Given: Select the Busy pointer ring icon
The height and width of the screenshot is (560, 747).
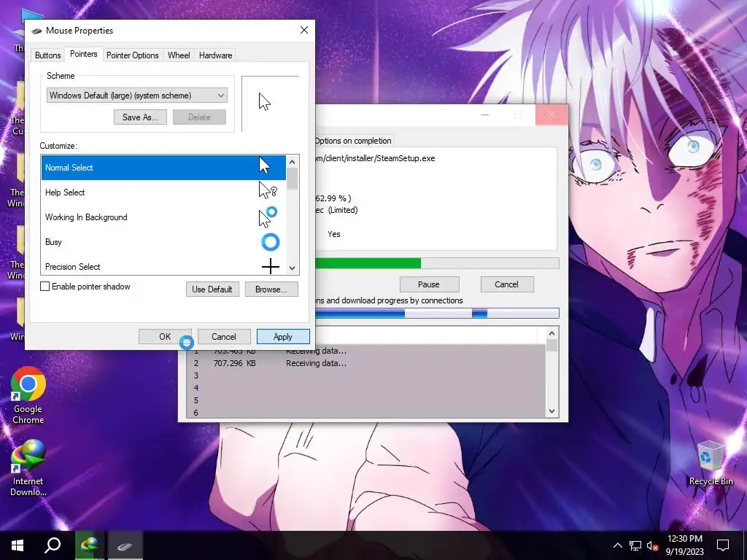Looking at the screenshot, I should (x=270, y=242).
